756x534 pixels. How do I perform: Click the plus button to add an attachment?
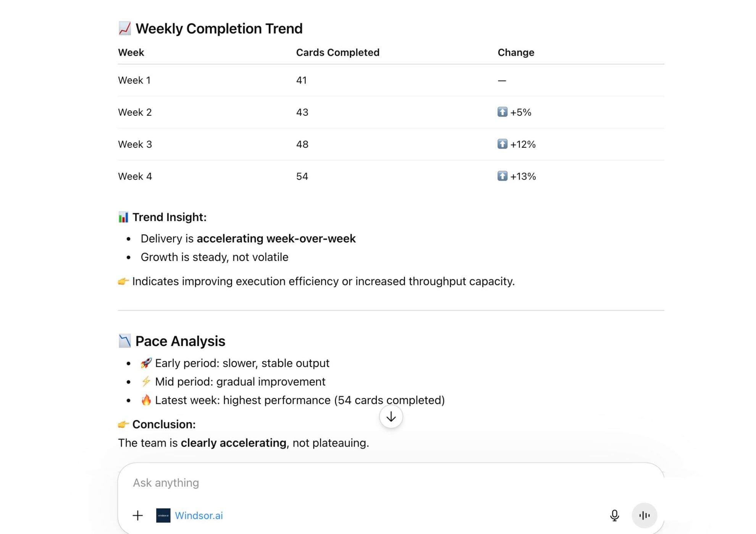pyautogui.click(x=137, y=515)
